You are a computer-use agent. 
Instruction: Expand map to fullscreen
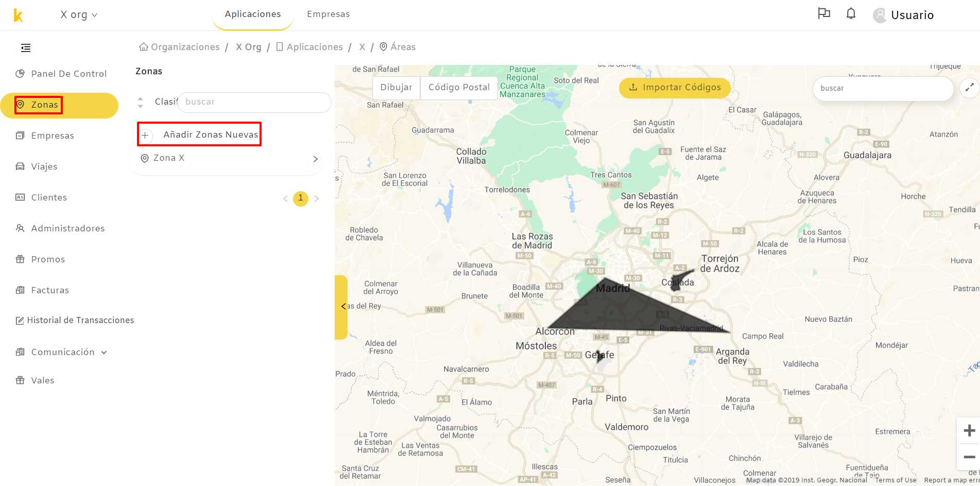[969, 88]
